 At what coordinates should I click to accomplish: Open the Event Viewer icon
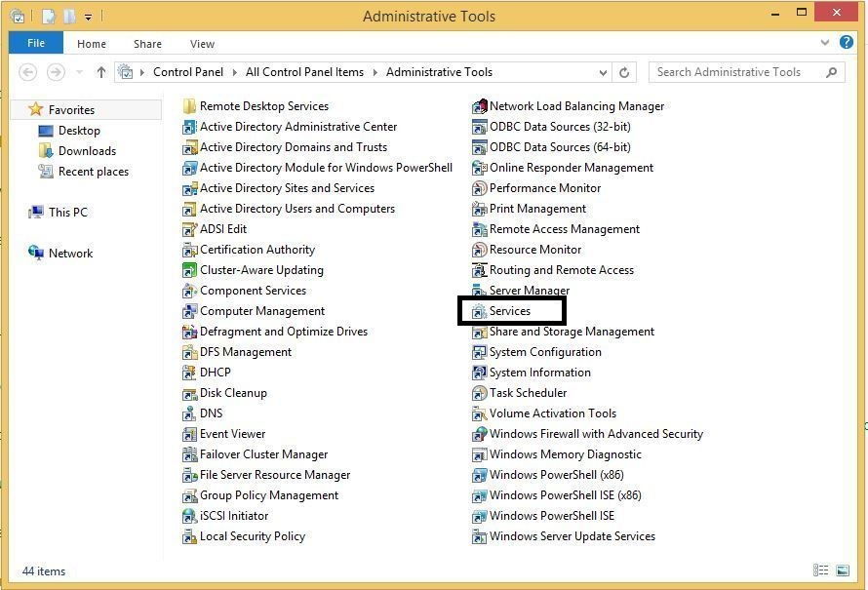coord(190,434)
